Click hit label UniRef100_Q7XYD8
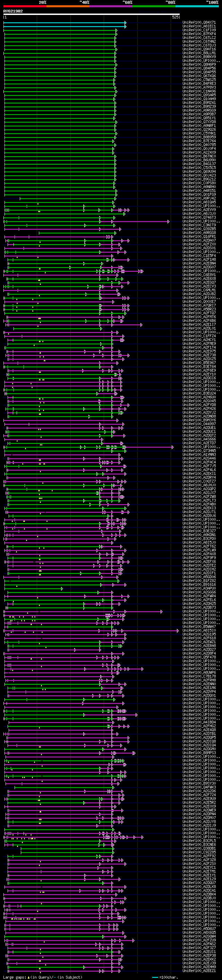Viewport: 222px width, 980px height. pyautogui.click(x=199, y=122)
